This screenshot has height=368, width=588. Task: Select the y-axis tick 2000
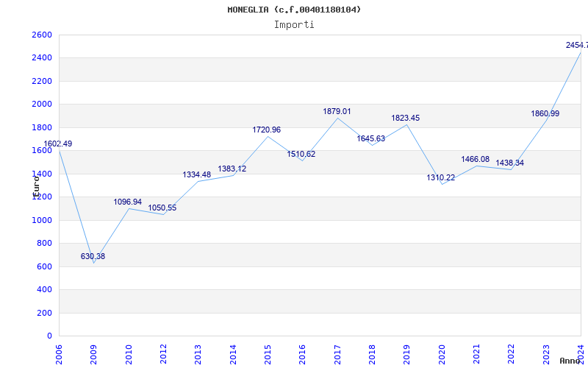(x=42, y=104)
